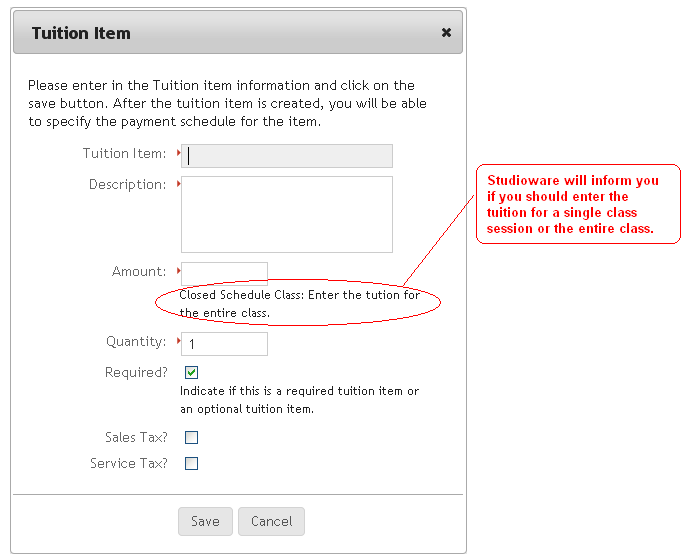Close the Tuition Item dialog

click(x=446, y=33)
